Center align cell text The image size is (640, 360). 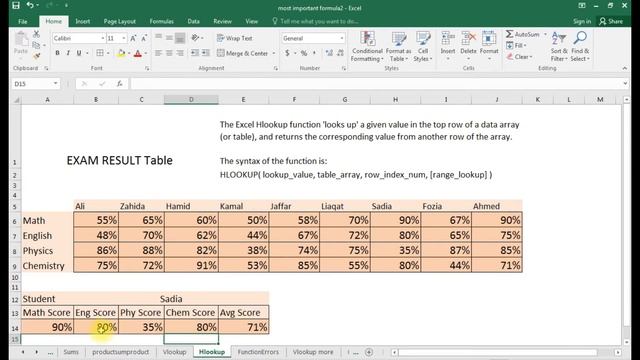[x=169, y=53]
